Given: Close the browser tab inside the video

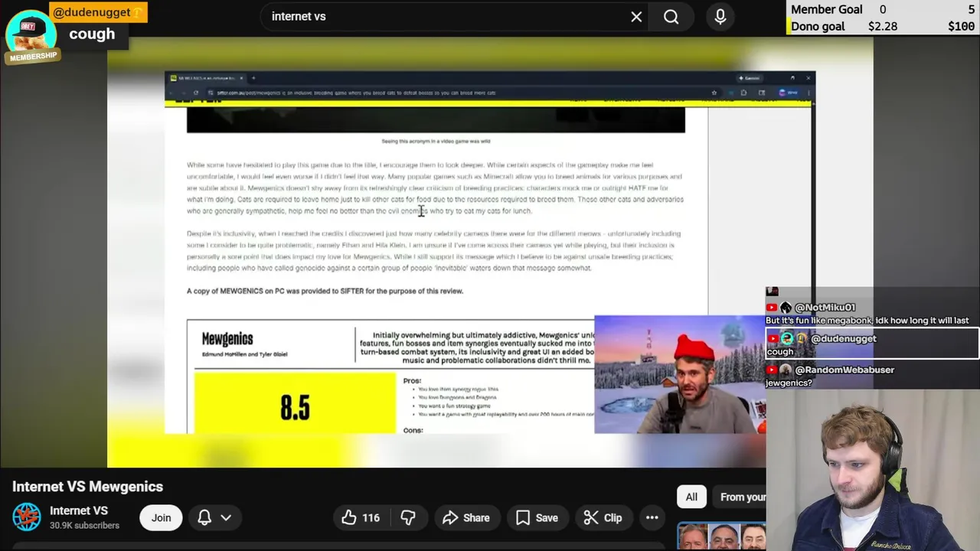Looking at the screenshot, I should point(241,78).
